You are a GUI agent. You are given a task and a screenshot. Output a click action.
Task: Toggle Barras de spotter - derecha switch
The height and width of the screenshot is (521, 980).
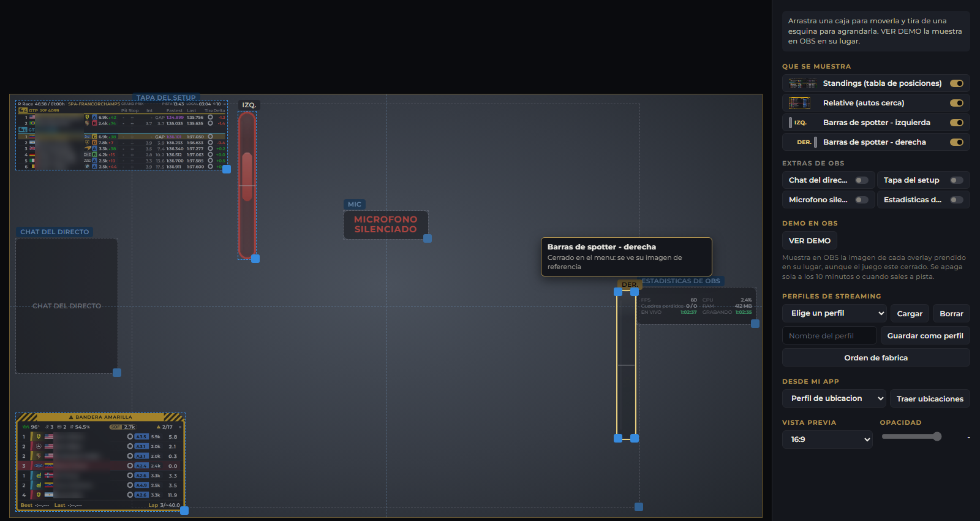(956, 142)
